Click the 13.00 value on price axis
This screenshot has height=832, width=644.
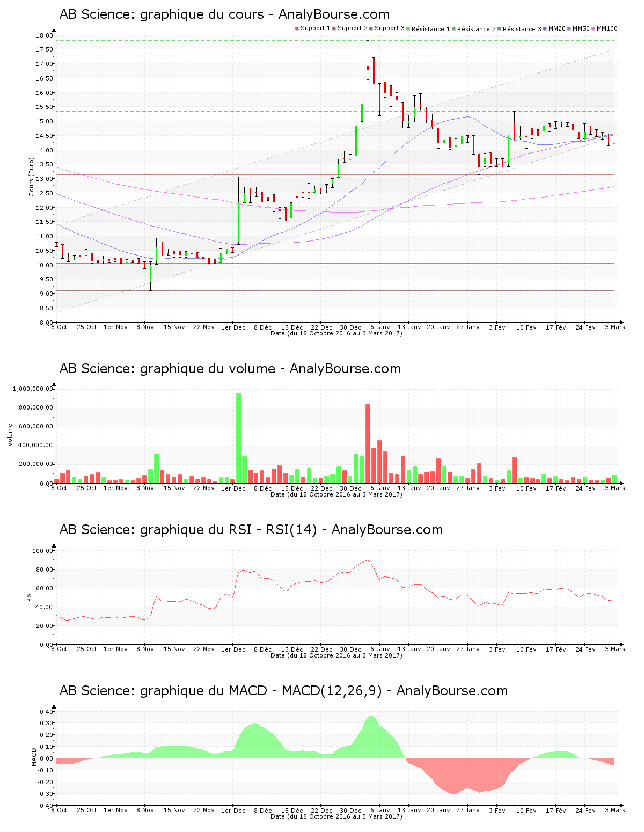[45, 179]
